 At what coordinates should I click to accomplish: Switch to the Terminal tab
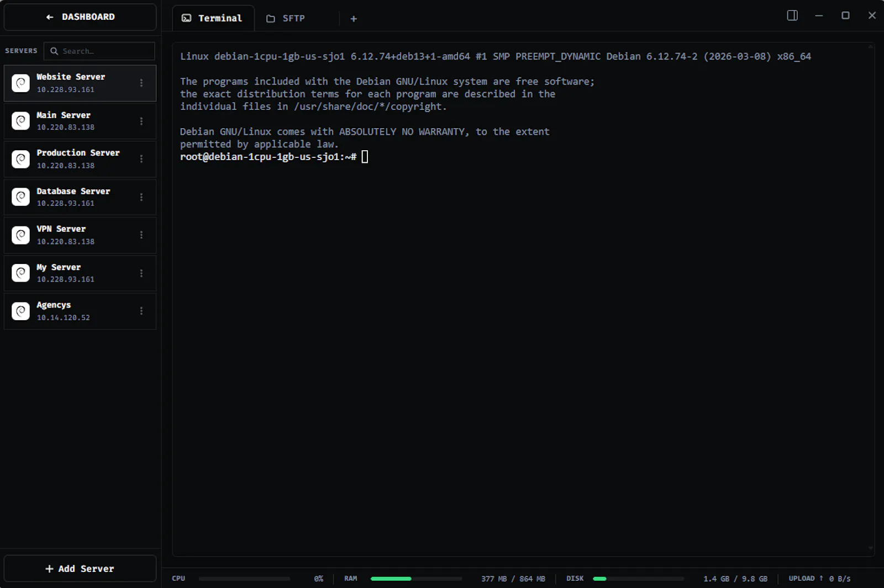coord(213,18)
